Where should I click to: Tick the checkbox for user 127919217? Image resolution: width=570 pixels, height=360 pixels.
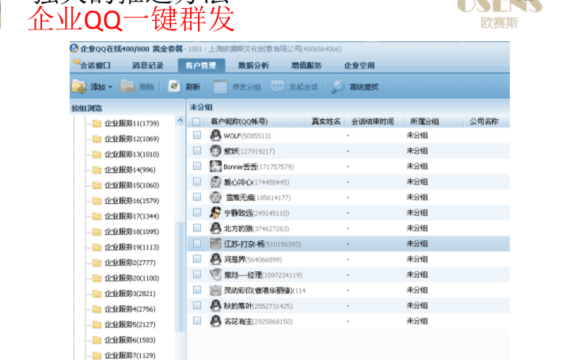(197, 151)
